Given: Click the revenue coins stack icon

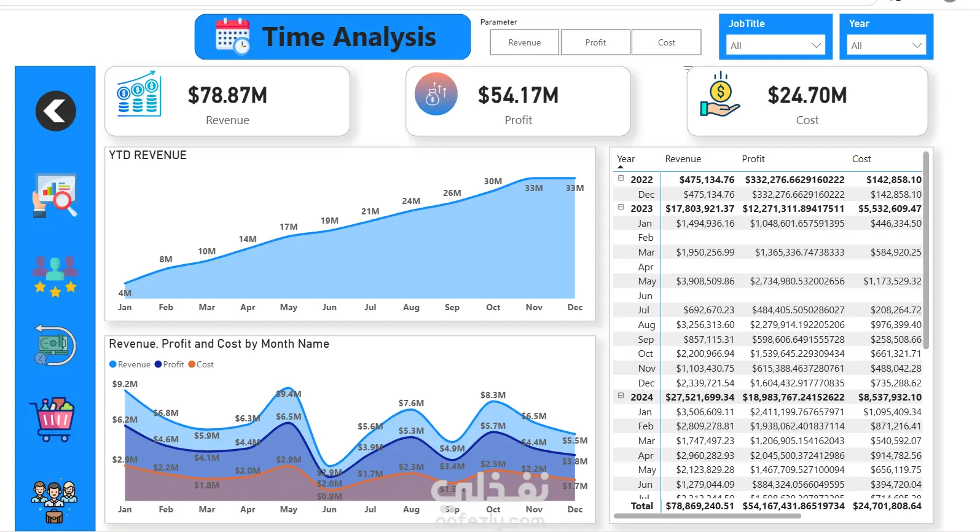Looking at the screenshot, I should (139, 94).
